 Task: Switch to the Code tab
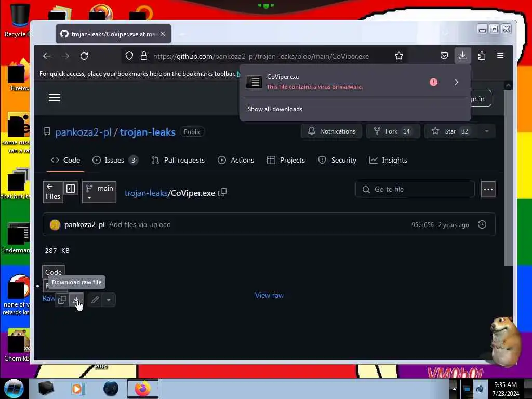coord(65,160)
